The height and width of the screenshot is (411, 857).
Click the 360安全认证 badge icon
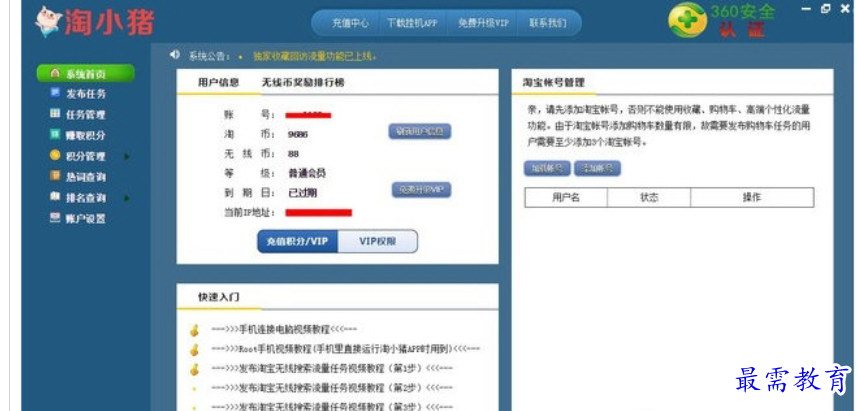688,20
